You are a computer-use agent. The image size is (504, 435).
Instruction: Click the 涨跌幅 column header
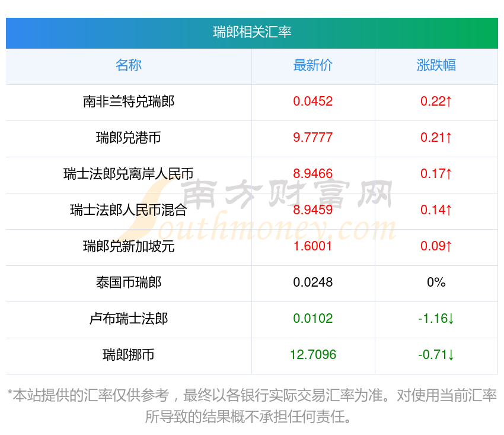click(x=436, y=65)
